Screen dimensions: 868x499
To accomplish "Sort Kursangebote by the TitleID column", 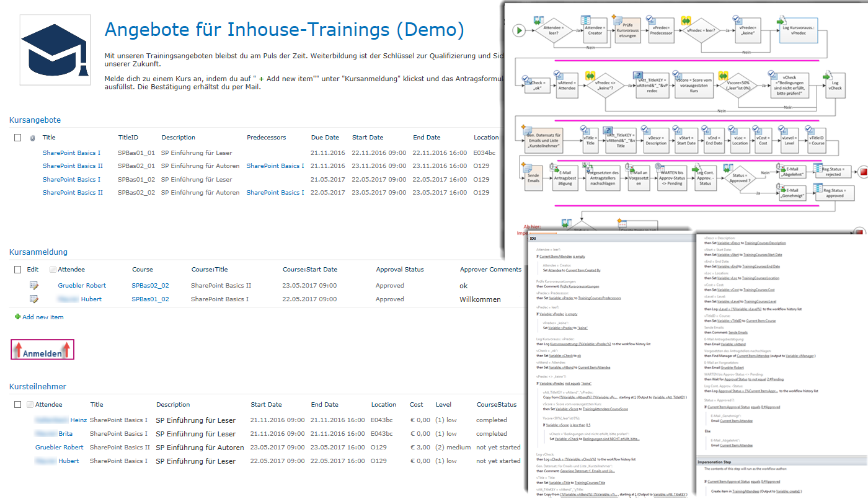I will click(x=128, y=138).
